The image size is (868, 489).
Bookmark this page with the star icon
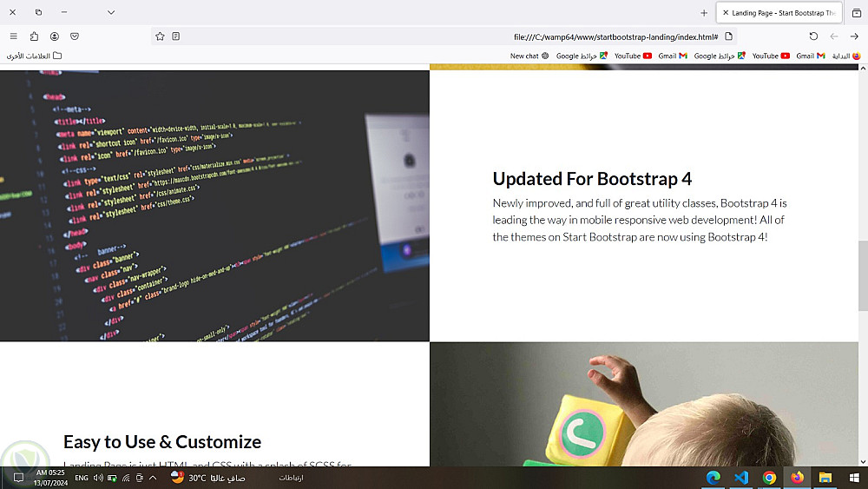[160, 36]
